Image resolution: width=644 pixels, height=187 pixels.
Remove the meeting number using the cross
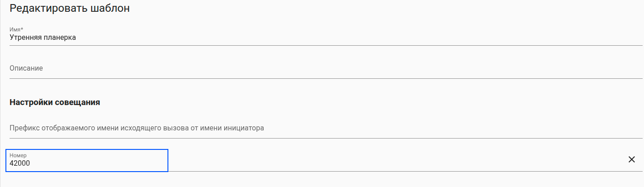click(x=631, y=159)
